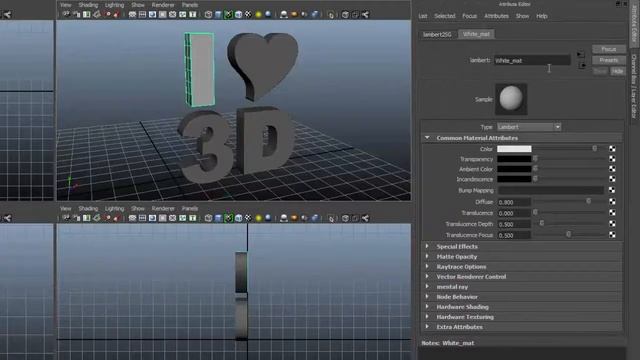Click Wireframe cube icon in lower viewport toolbar
640x360 pixels.
208,218
